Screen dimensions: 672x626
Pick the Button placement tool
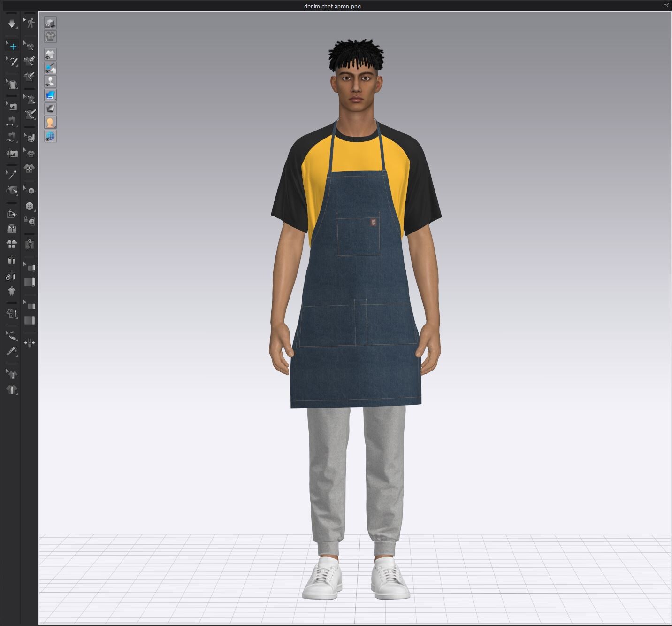click(x=30, y=206)
